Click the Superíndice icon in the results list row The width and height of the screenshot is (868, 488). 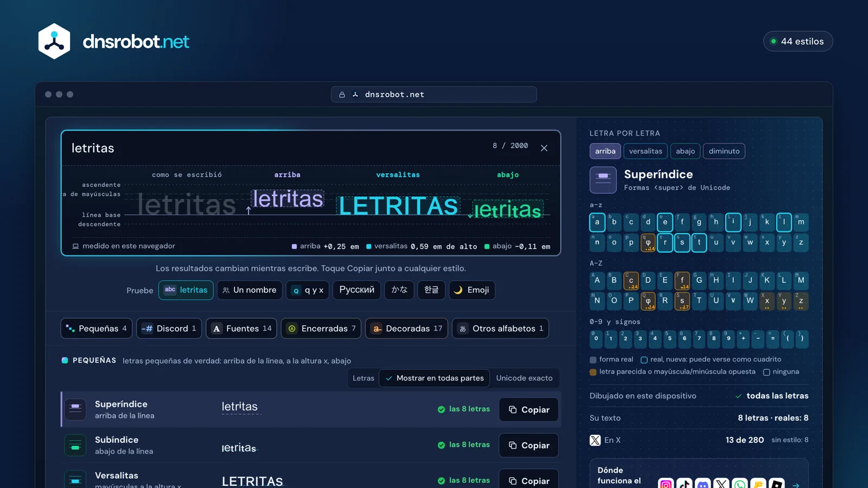(75, 409)
